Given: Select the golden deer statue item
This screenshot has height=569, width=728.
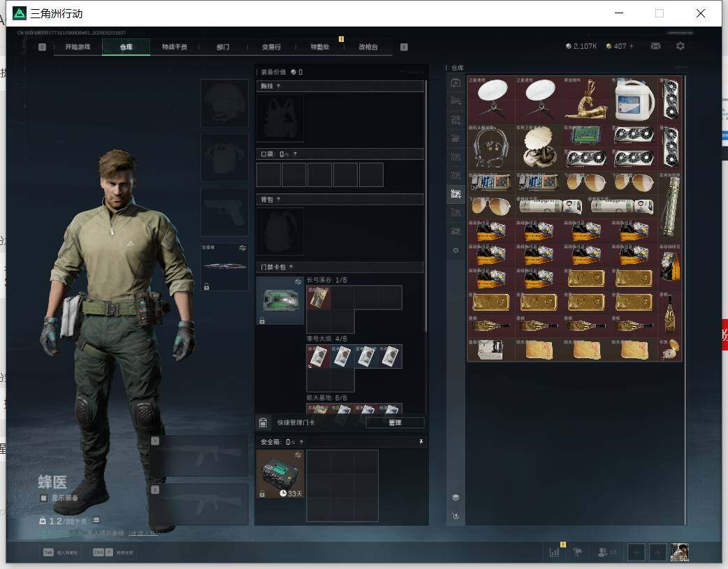Looking at the screenshot, I should (x=587, y=100).
